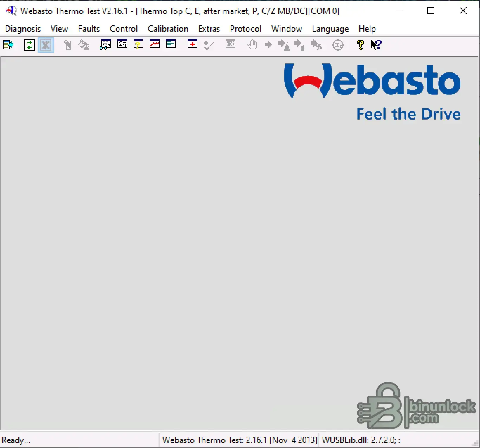The image size is (480, 448).
Task: Click the greyed-out CO2 calibration icon
Action: click(x=338, y=45)
